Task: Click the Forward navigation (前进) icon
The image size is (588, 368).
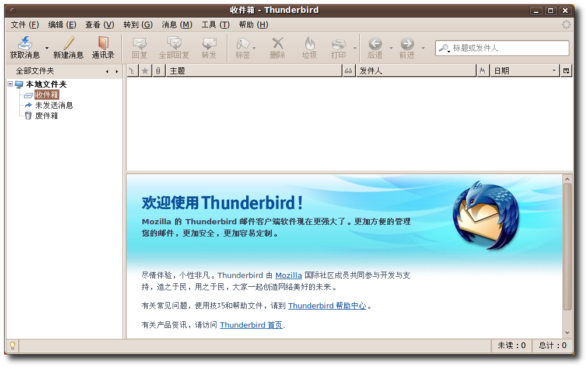Action: pos(407,44)
